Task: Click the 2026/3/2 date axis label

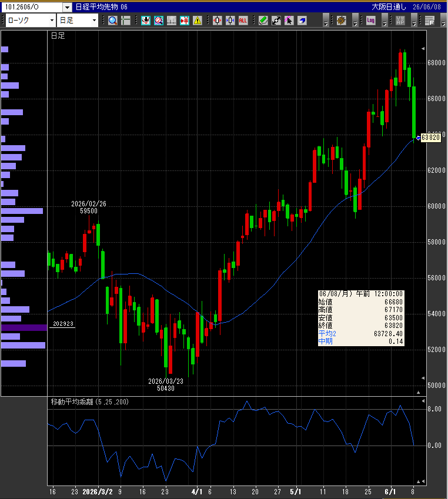Action: click(x=98, y=492)
